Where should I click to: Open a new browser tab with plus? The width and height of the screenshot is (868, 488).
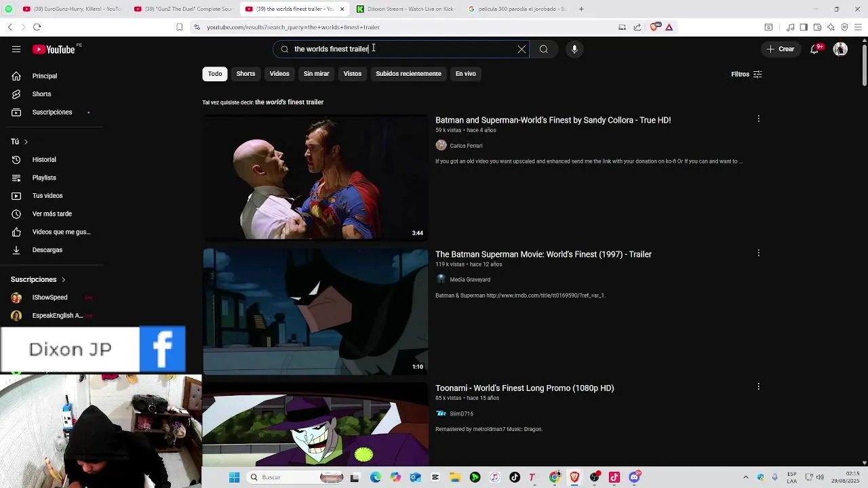pos(581,9)
